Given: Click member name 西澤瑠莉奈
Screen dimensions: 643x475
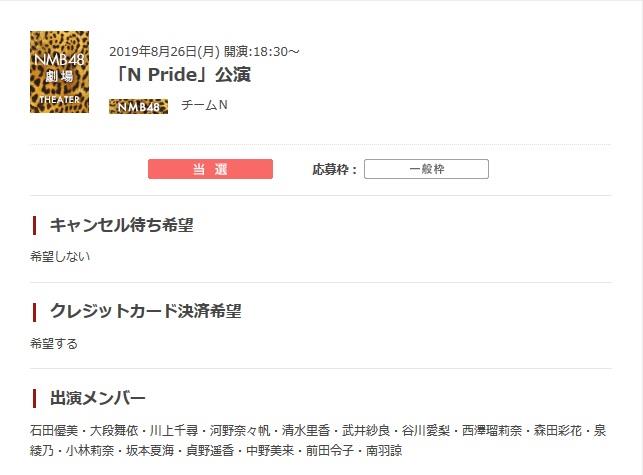Looking at the screenshot, I should [x=492, y=431].
